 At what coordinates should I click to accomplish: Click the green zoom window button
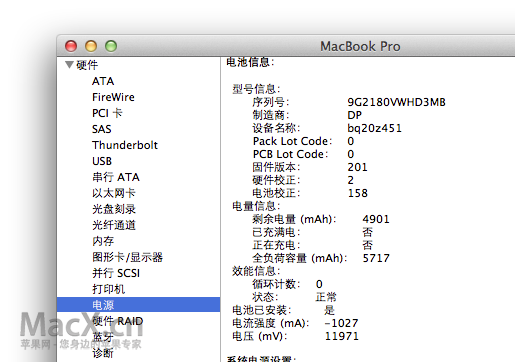pos(111,46)
